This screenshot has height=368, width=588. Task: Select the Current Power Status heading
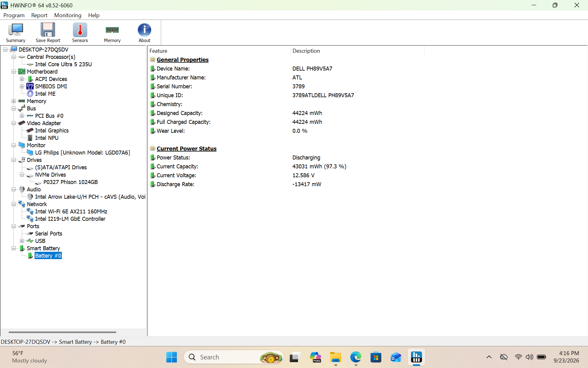click(187, 149)
